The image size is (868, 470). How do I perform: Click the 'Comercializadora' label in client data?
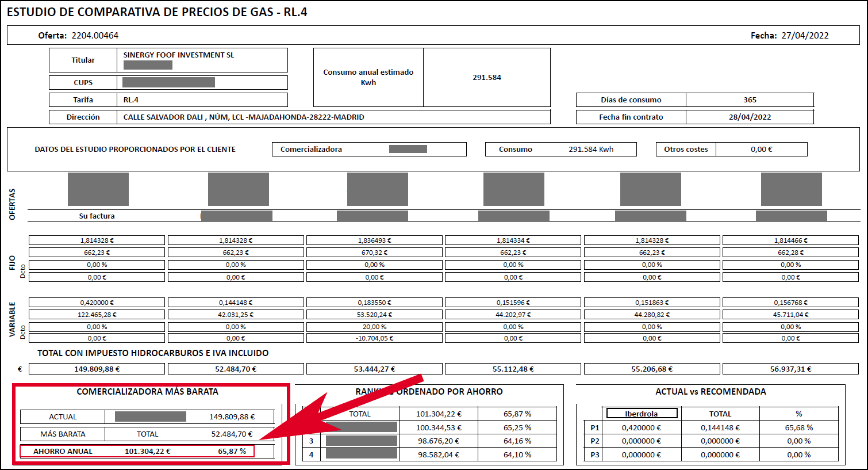pyautogui.click(x=311, y=149)
